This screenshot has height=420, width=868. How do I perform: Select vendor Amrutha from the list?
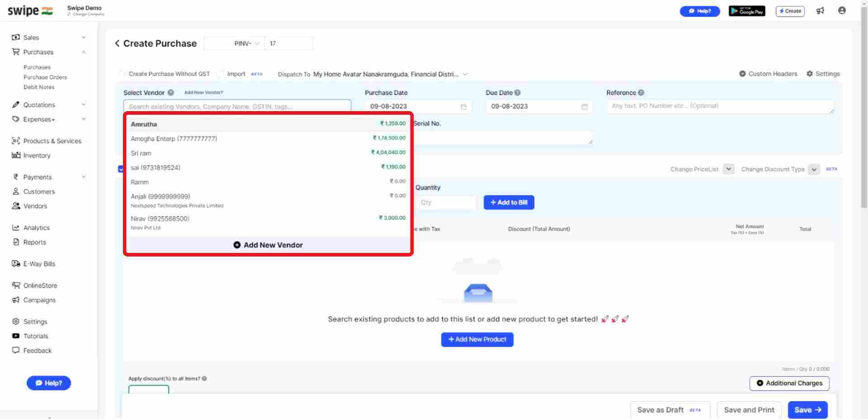(268, 124)
